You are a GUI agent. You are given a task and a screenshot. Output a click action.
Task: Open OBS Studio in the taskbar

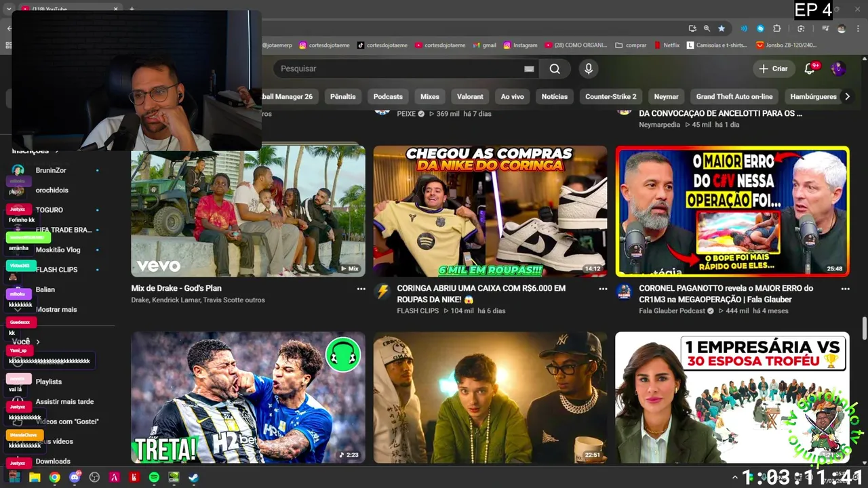94,477
